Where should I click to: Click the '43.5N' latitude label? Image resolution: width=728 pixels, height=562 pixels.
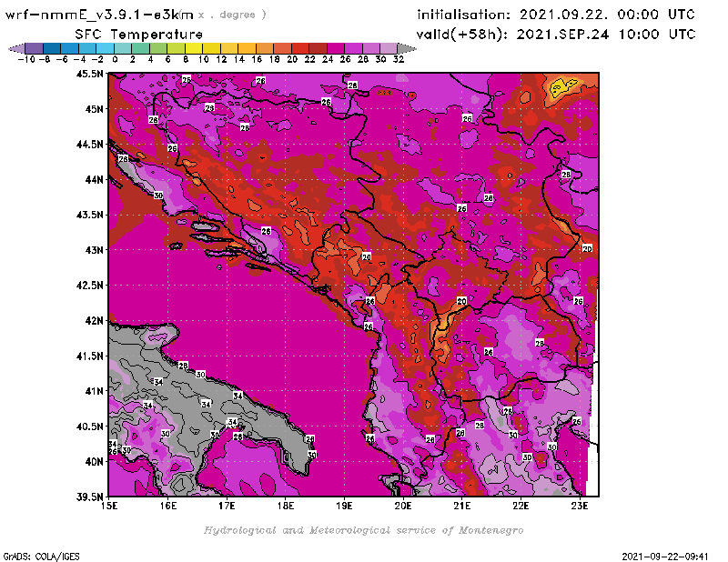(89, 215)
